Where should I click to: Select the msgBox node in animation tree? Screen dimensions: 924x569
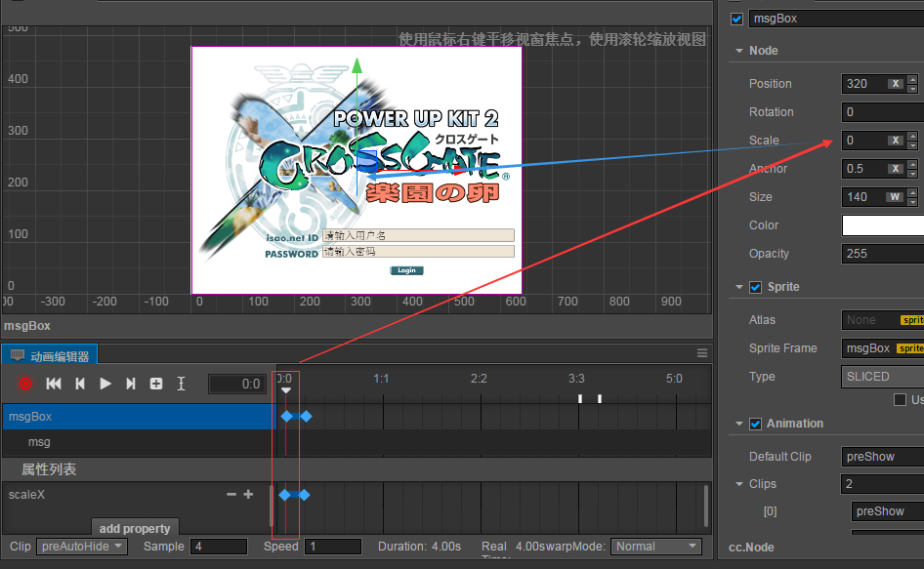pyautogui.click(x=139, y=417)
